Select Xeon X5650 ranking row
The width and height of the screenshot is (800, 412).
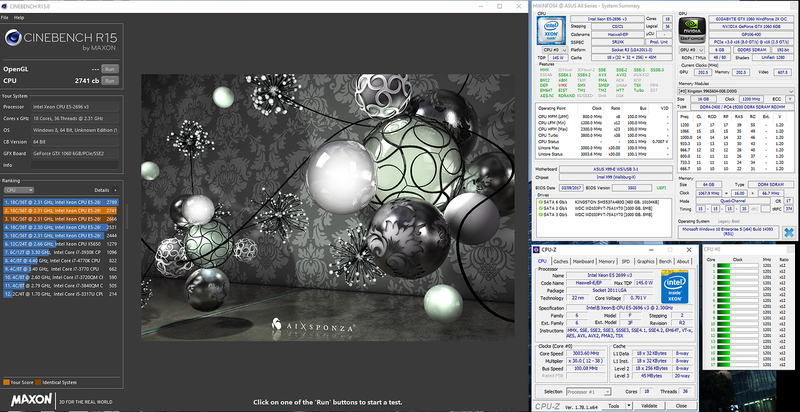coord(61,244)
